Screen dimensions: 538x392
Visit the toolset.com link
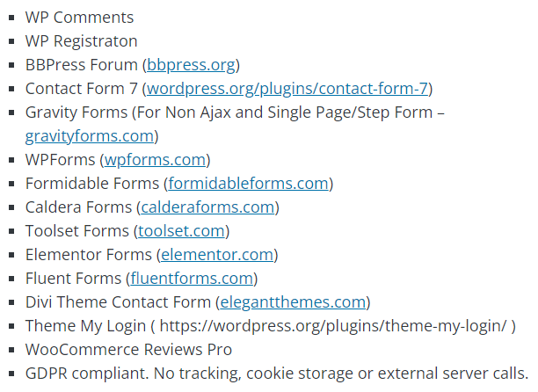point(181,231)
